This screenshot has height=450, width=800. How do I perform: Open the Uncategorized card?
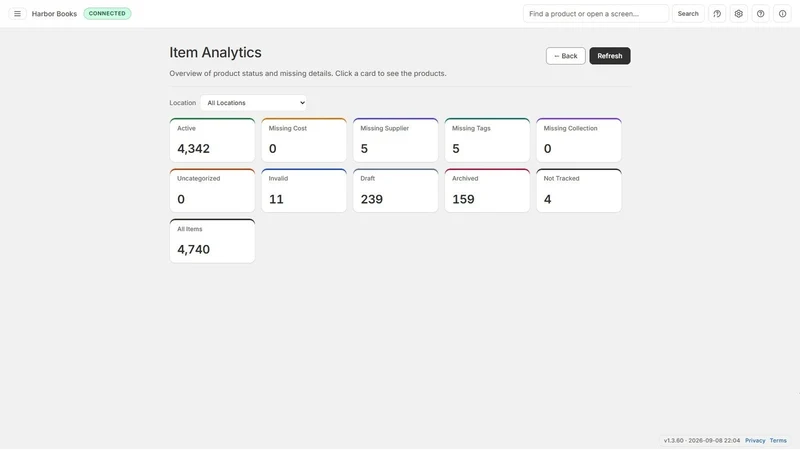point(212,190)
